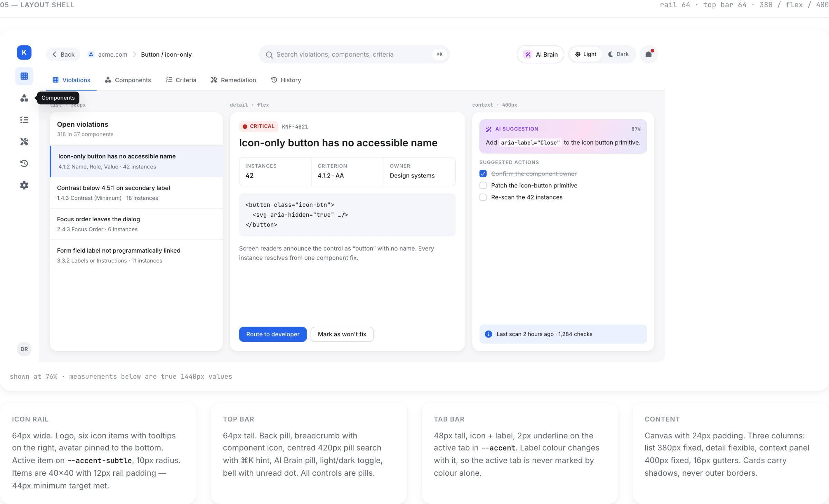Image resolution: width=829 pixels, height=504 pixels.
Task: Click the Design systems owner value
Action: [x=412, y=176]
